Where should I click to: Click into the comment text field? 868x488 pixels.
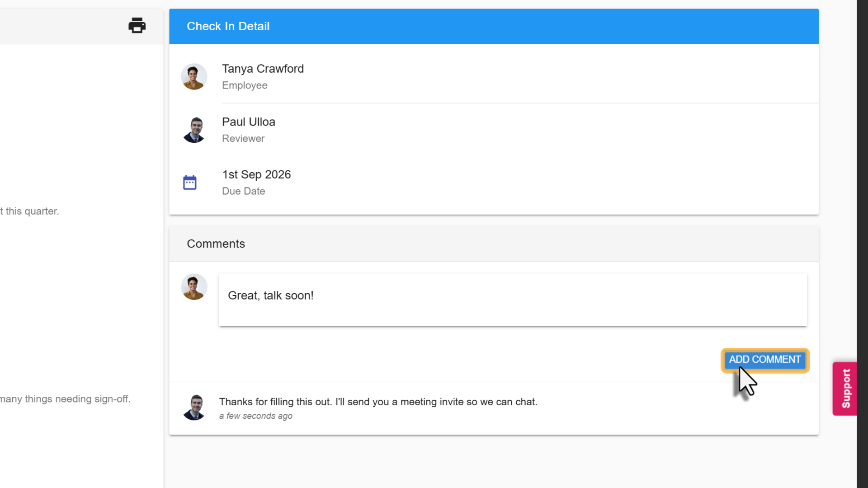point(513,300)
